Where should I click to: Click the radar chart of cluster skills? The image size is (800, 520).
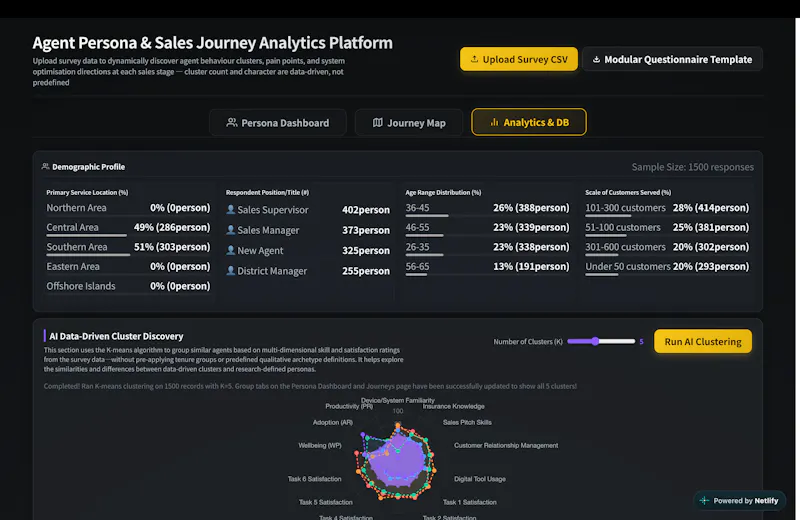point(397,461)
